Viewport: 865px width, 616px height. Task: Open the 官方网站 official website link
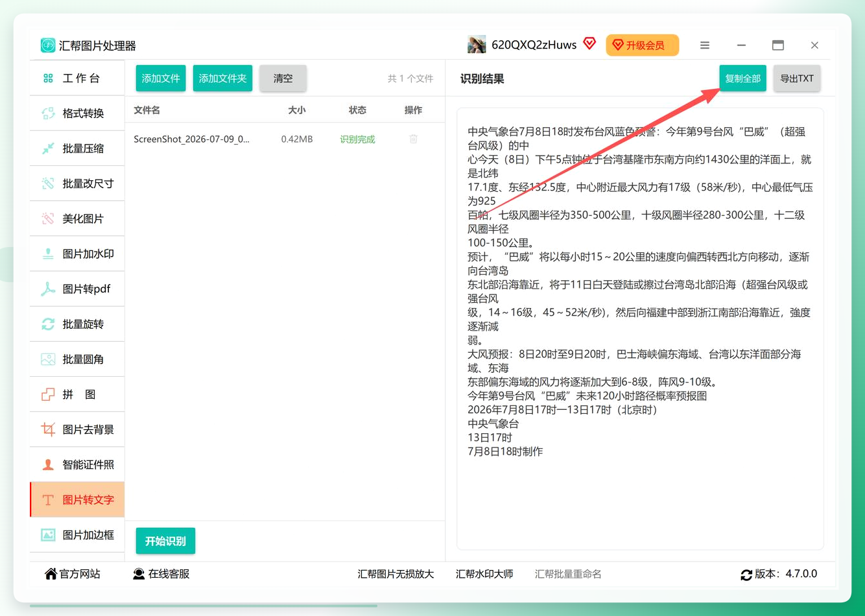[73, 574]
